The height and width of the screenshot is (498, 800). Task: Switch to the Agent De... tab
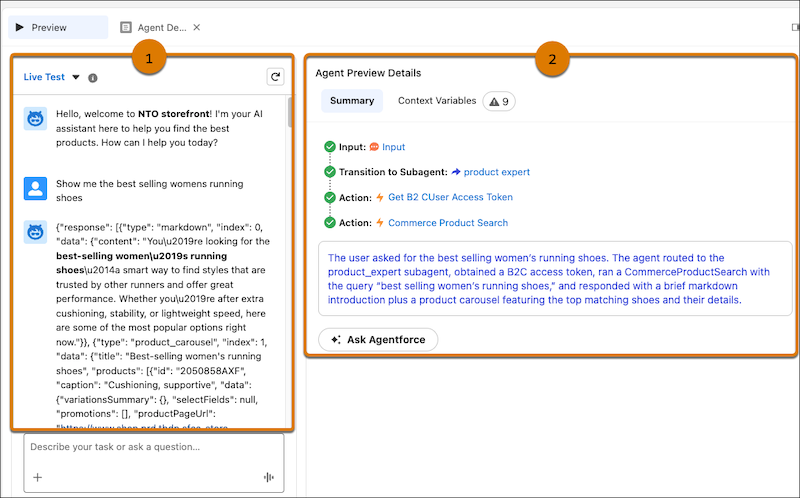[161, 28]
